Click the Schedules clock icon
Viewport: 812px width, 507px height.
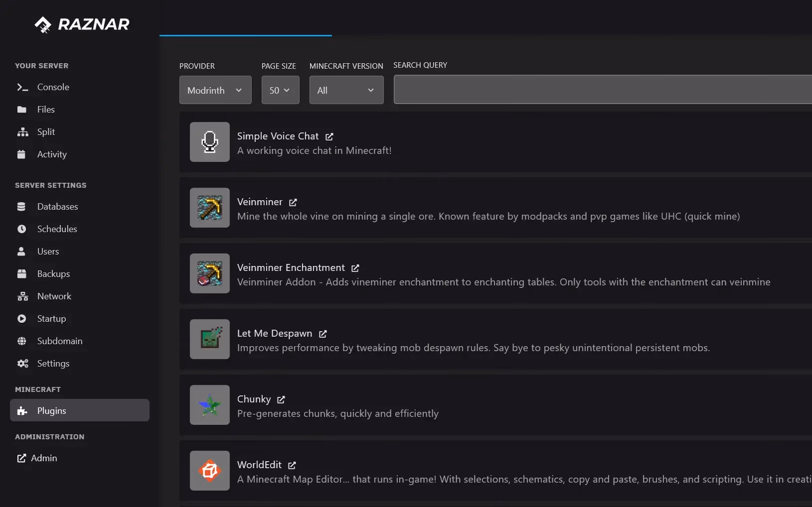click(22, 229)
